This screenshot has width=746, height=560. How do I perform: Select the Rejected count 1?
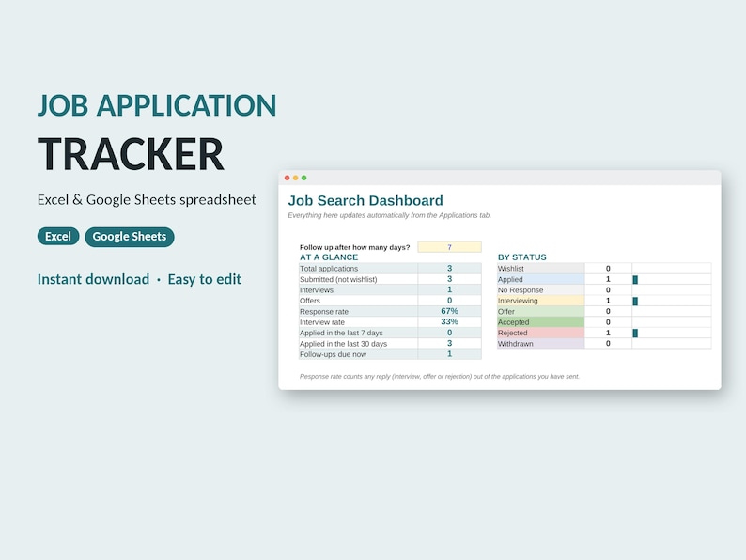(x=608, y=333)
